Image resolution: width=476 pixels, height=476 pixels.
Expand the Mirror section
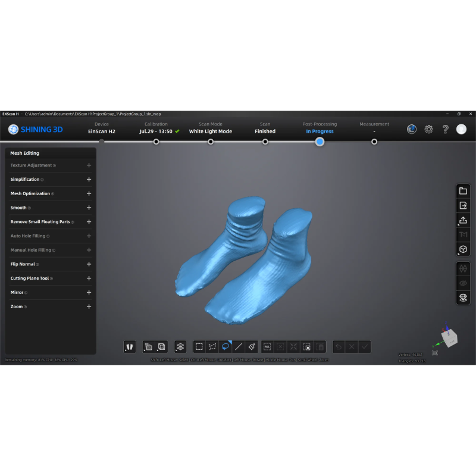[89, 292]
